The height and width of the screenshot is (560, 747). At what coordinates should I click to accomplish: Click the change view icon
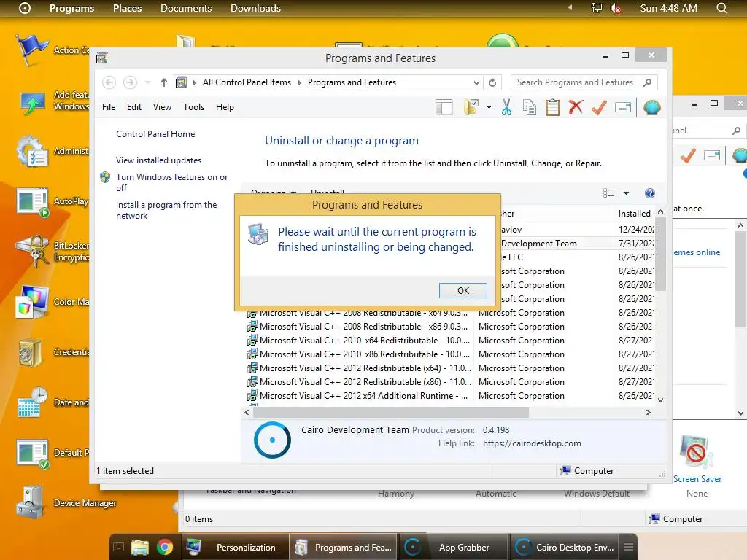click(608, 192)
